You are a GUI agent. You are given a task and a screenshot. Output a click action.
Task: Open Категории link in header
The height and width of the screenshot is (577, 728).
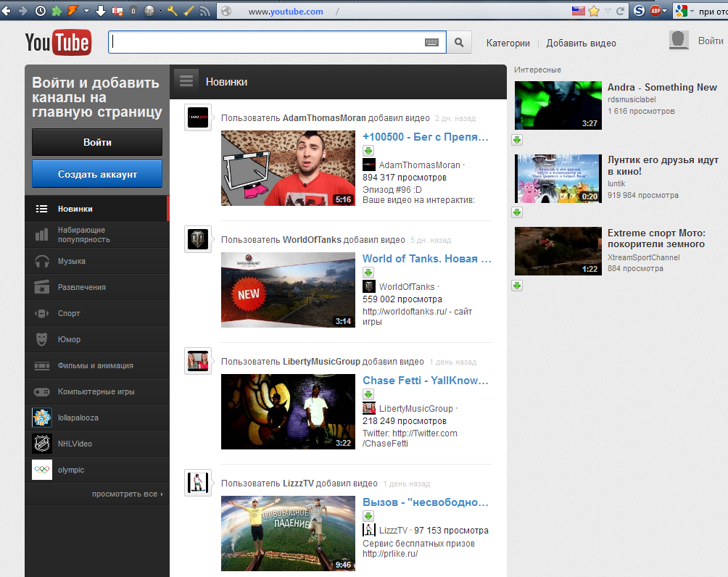[x=508, y=43]
